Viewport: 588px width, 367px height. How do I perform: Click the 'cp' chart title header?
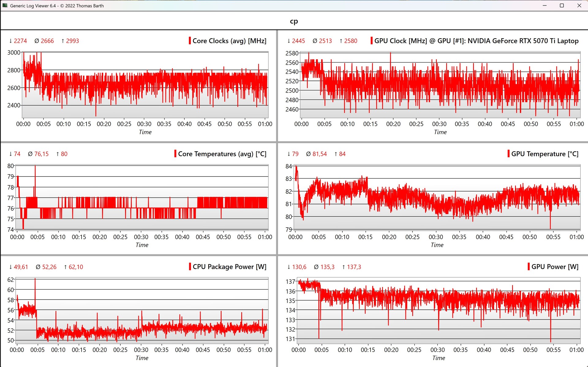(x=294, y=21)
